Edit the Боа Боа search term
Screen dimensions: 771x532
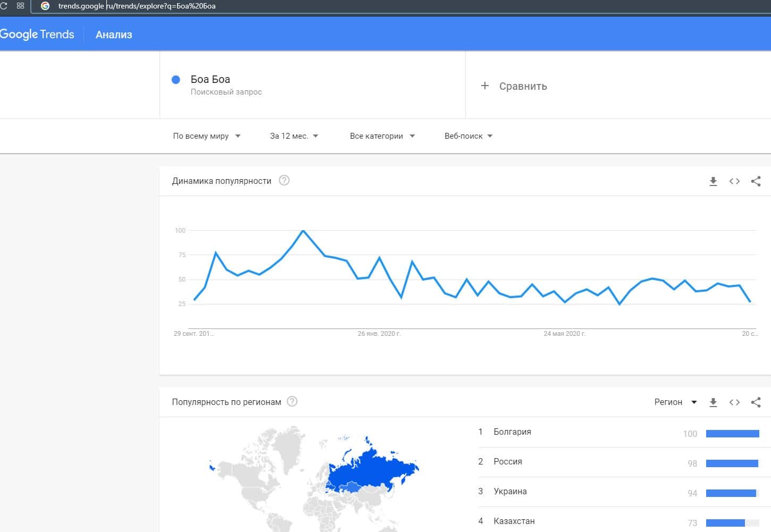[211, 80]
